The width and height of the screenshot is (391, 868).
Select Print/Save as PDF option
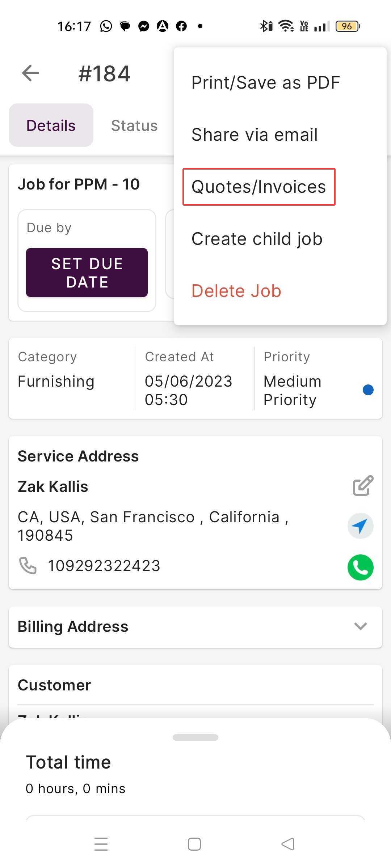coord(265,82)
